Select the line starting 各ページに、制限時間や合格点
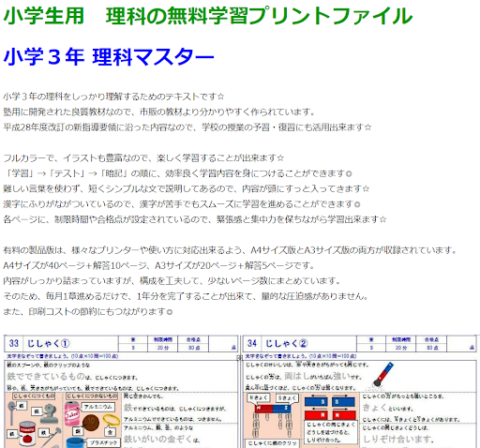 click(x=195, y=219)
